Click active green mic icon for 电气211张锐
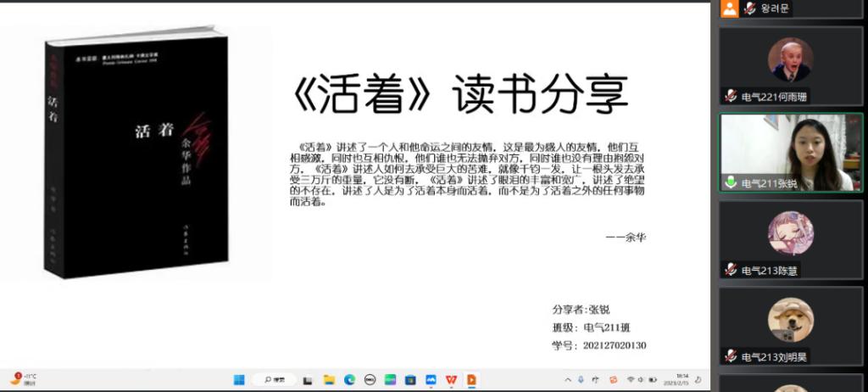The width and height of the screenshot is (868, 392). point(731,182)
